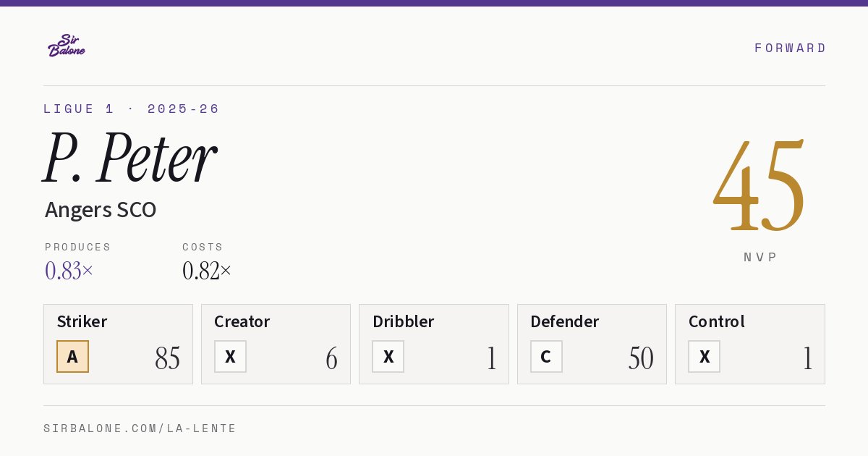The image size is (868, 456).
Task: Click the Defender score 50
Action: click(x=641, y=358)
